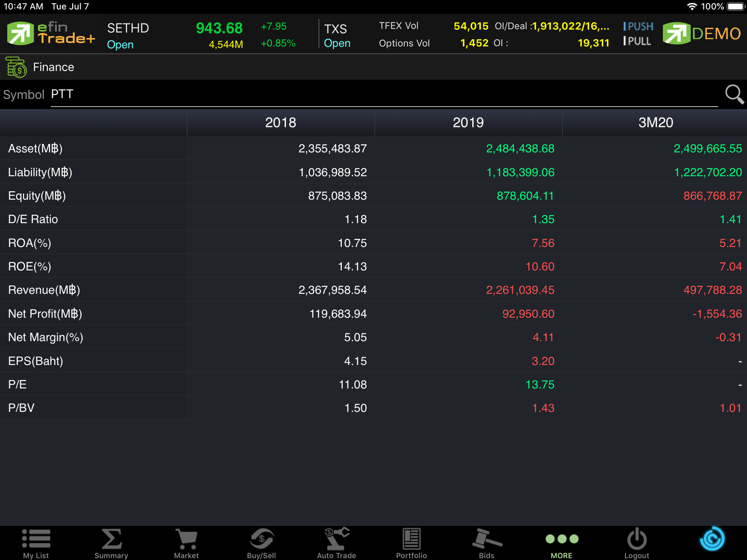Tap TFEX Vol value 54,015
The height and width of the screenshot is (560, 747).
[471, 26]
